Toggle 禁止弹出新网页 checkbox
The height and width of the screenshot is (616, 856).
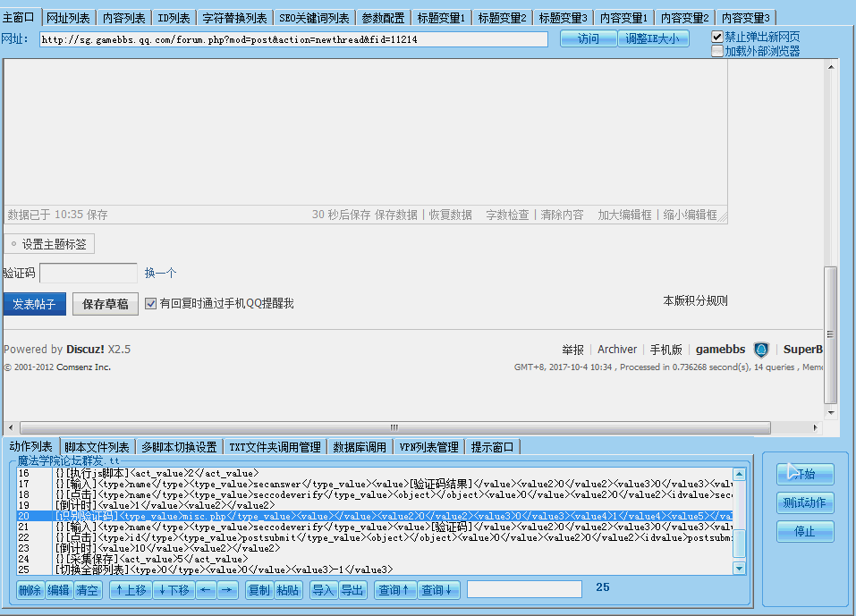pyautogui.click(x=717, y=37)
